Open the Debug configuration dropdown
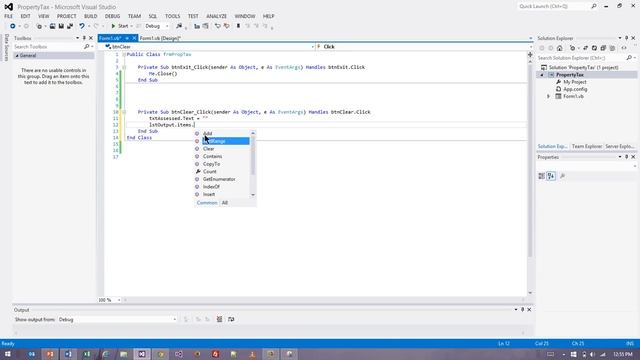This screenshot has height=360, width=640. coord(157,26)
